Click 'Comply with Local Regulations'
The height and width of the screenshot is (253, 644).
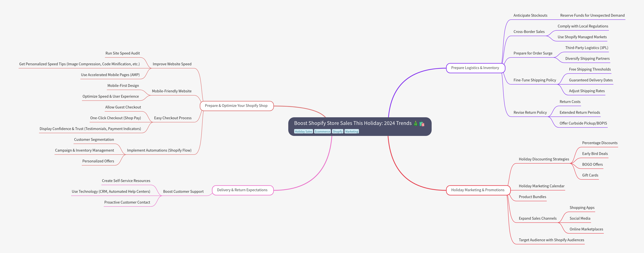[583, 26]
